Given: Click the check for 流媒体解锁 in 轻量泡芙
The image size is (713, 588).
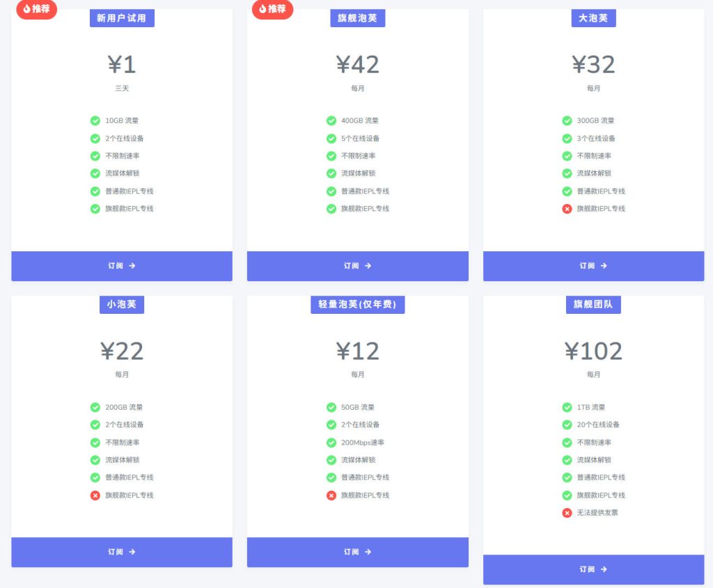Looking at the screenshot, I should pyautogui.click(x=331, y=460).
